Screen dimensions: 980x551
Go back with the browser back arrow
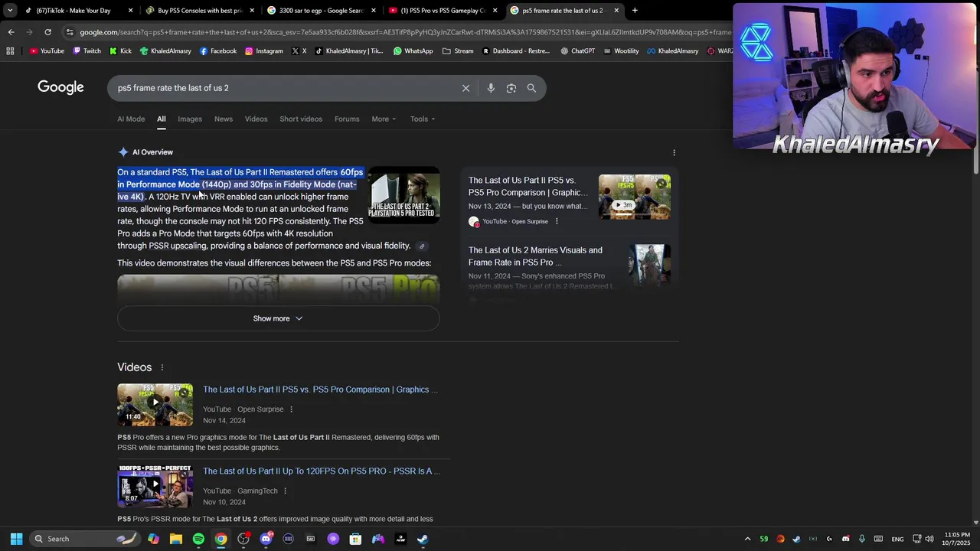pos(11,32)
